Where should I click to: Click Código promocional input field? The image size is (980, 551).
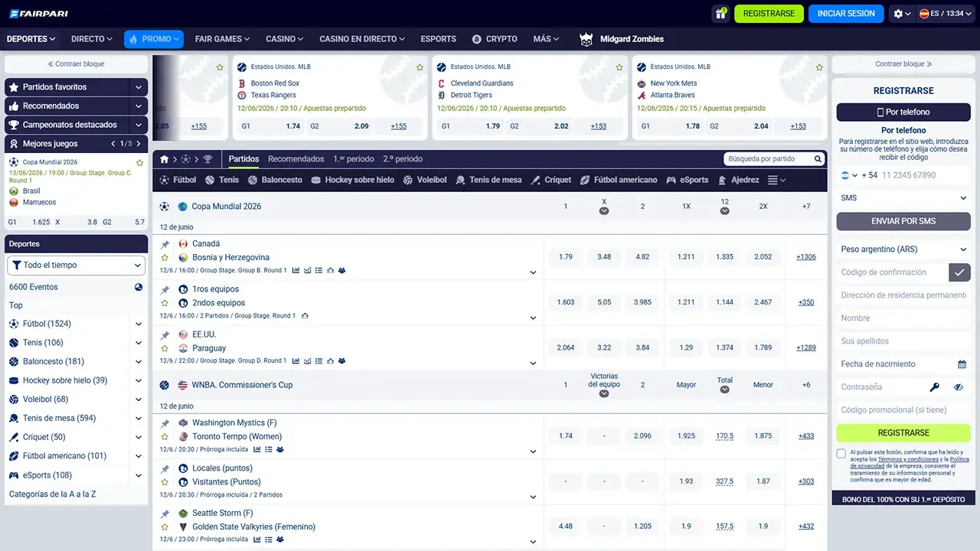point(903,410)
